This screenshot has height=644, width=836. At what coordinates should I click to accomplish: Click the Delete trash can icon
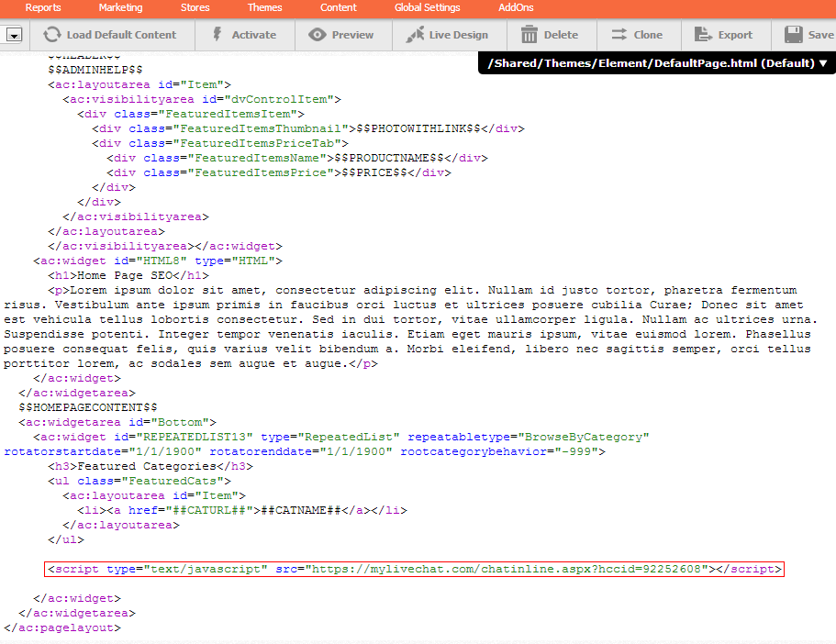(529, 35)
